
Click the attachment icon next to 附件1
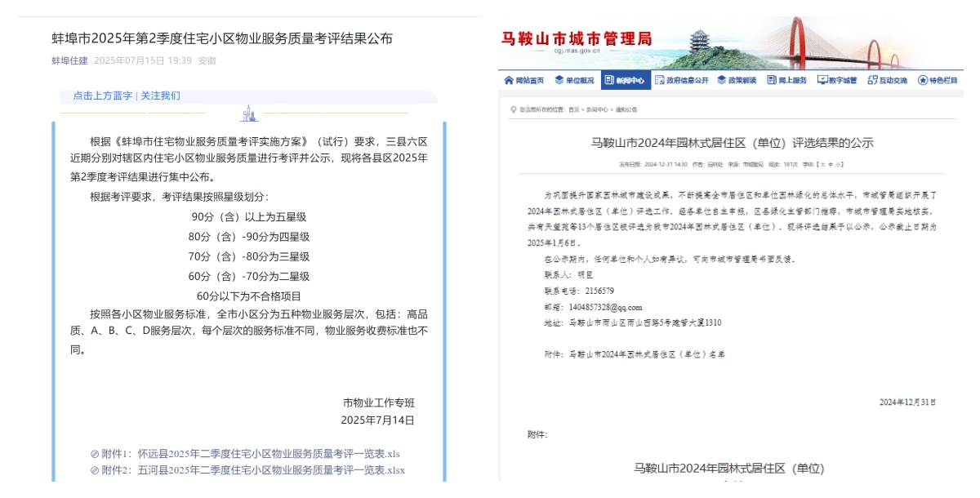[x=95, y=454]
